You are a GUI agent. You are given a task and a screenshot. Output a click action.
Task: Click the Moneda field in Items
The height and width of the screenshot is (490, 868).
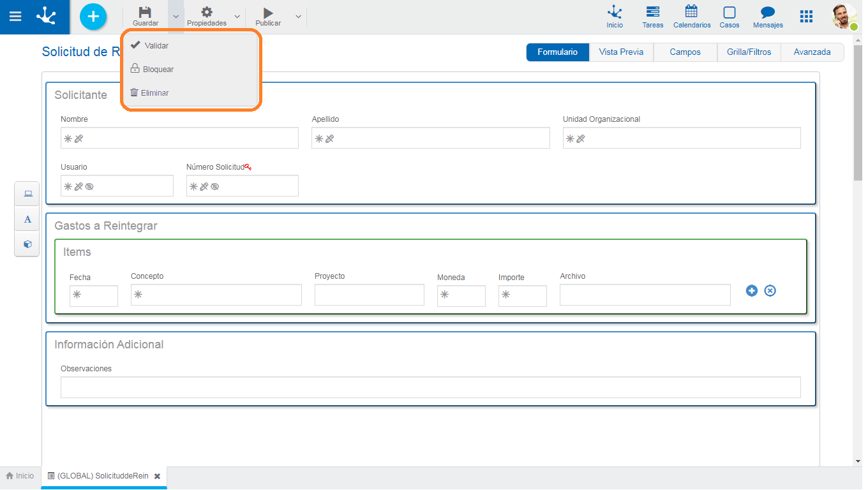pyautogui.click(x=461, y=296)
